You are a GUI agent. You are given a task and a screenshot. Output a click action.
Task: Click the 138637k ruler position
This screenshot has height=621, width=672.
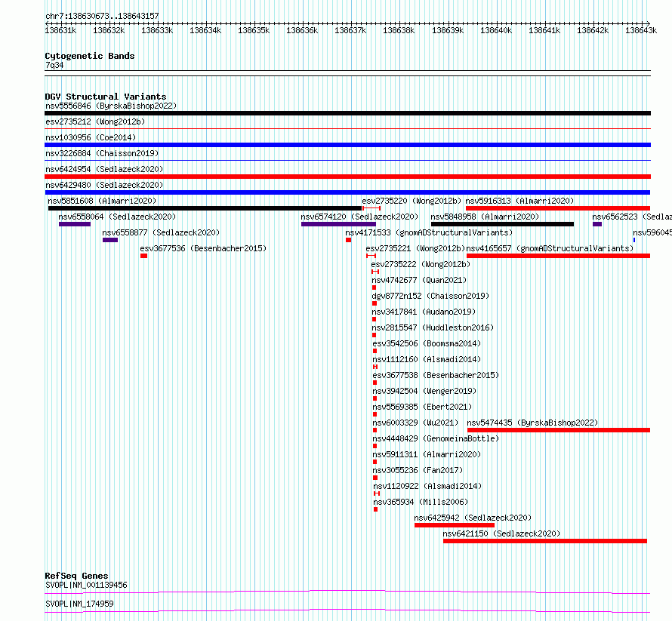(350, 30)
